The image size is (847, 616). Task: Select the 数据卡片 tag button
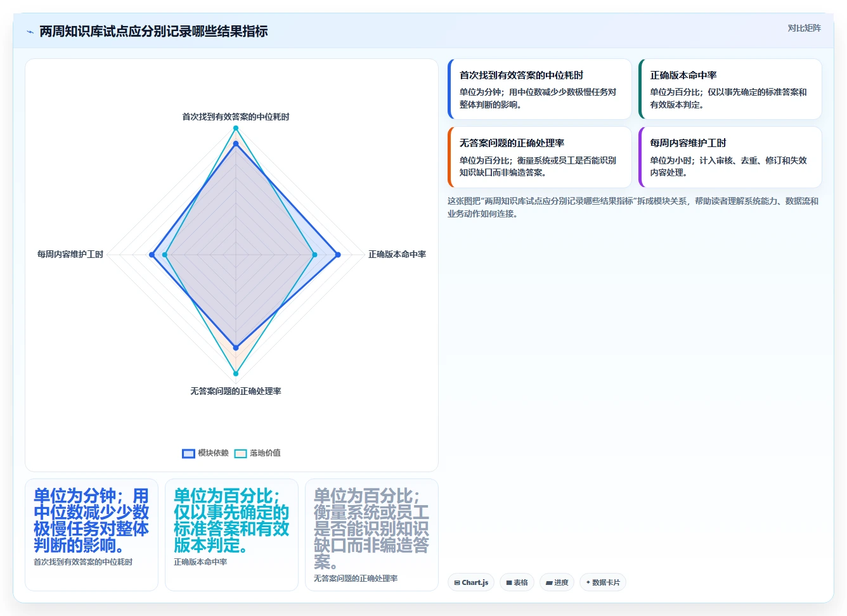tap(602, 582)
